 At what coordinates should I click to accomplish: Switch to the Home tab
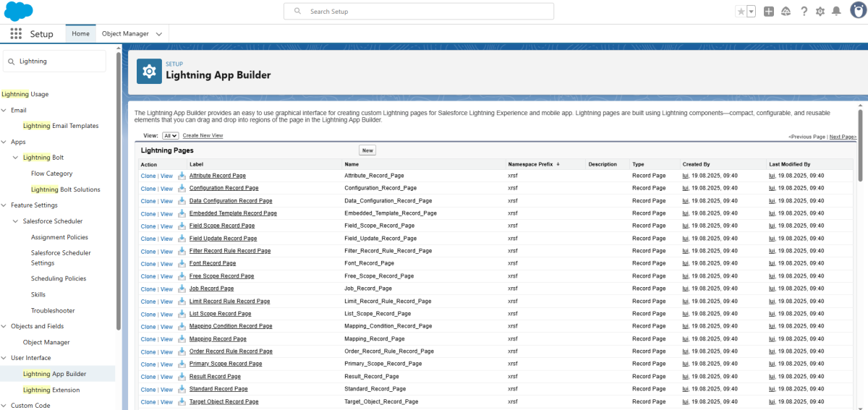(80, 34)
